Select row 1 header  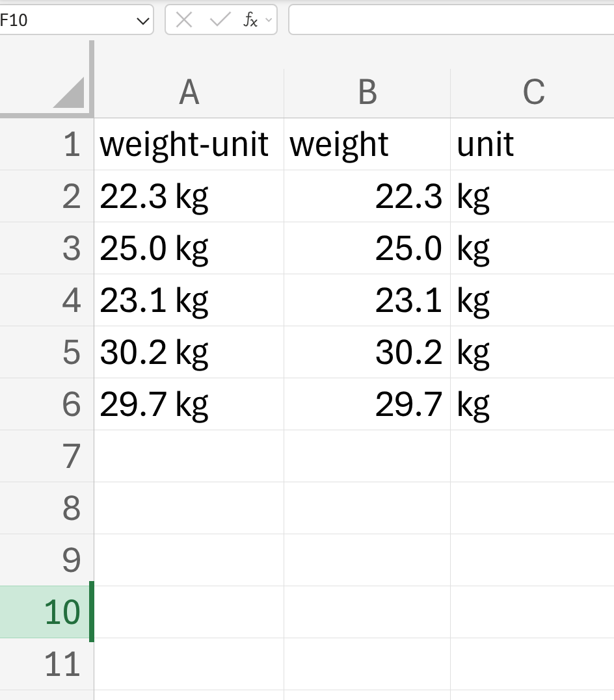click(x=46, y=144)
